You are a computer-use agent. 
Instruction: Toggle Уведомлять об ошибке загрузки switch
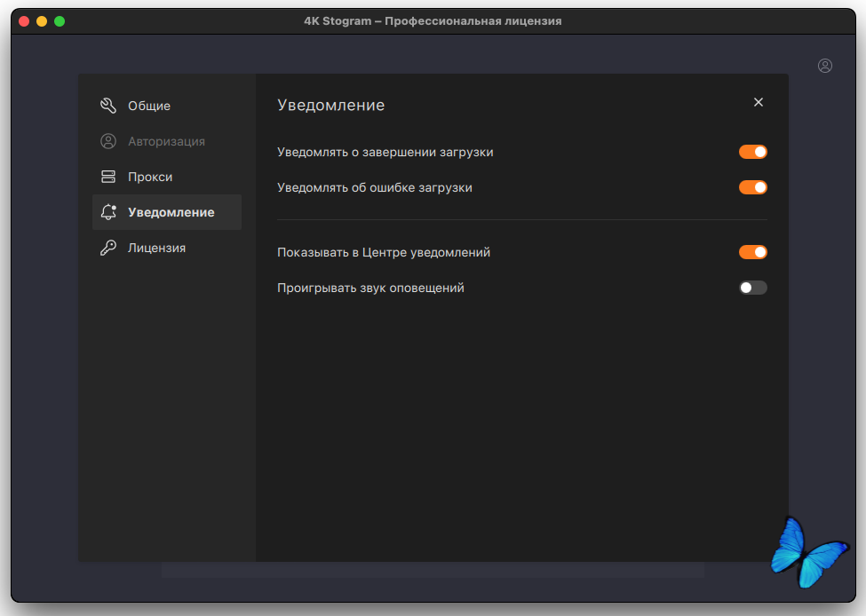tap(753, 187)
